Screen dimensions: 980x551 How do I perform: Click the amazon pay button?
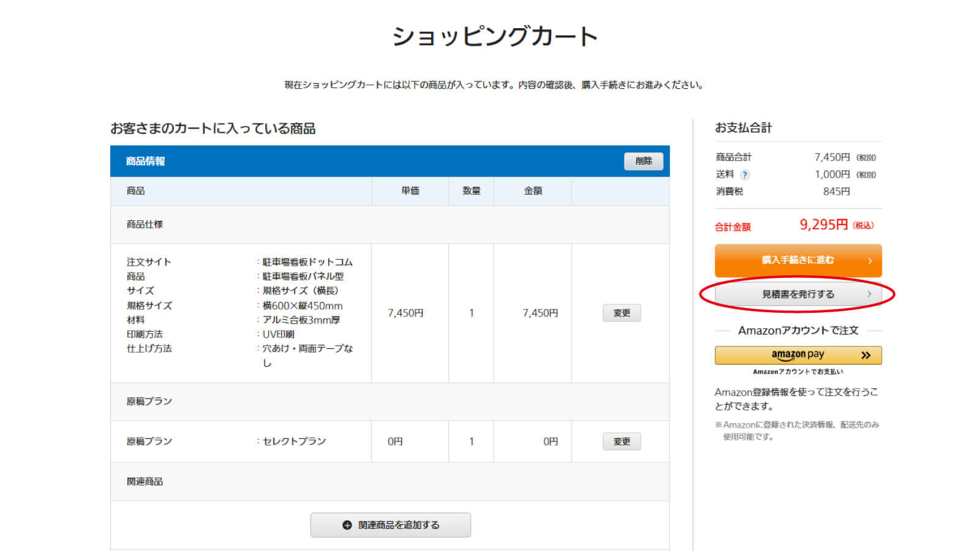[798, 355]
